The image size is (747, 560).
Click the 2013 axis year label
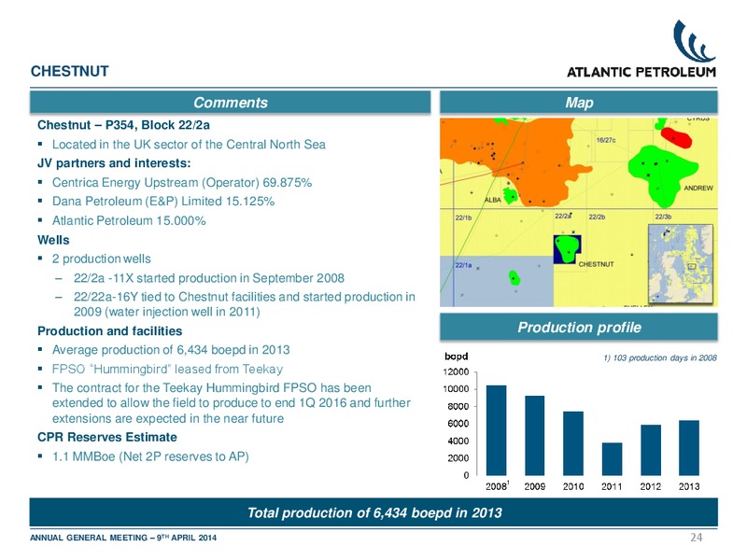click(x=689, y=486)
